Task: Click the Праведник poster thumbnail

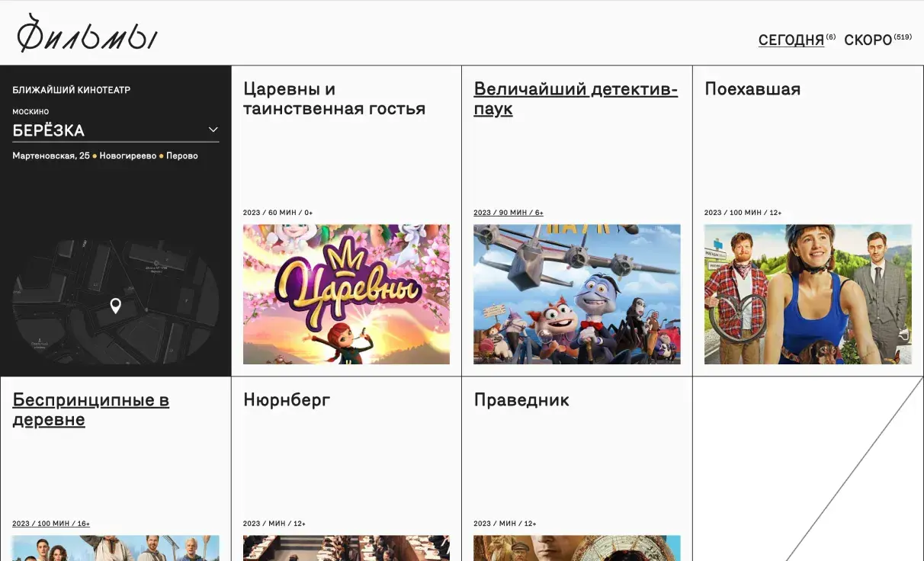Action: (577, 548)
